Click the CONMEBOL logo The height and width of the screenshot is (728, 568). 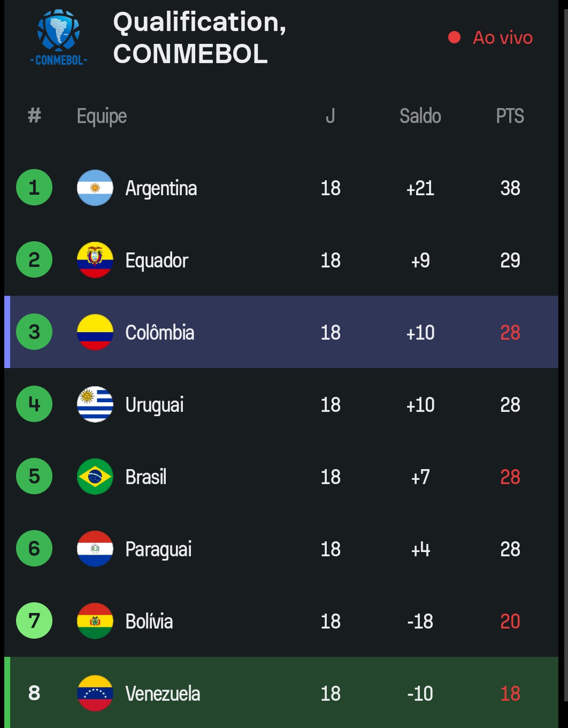[58, 38]
